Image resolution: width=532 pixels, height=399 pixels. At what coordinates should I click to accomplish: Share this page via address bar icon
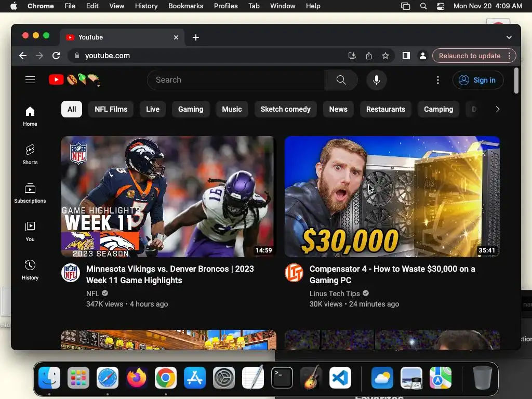[369, 56]
